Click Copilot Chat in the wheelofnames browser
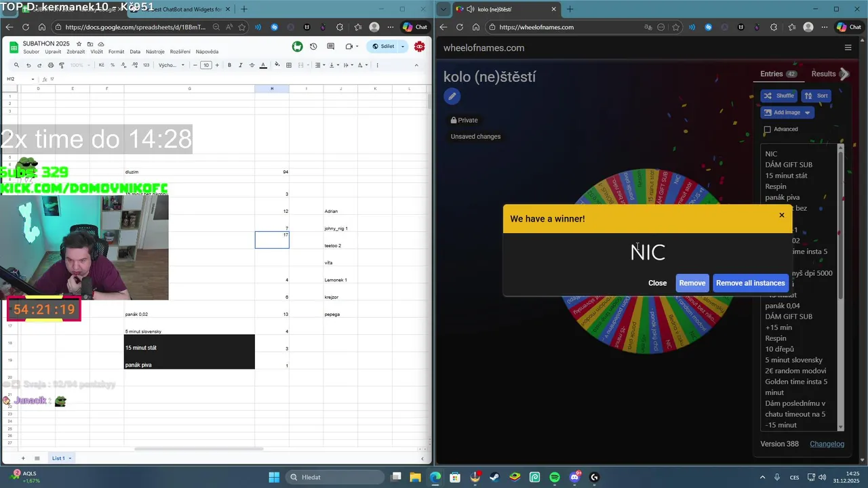868x488 pixels. coord(850,27)
